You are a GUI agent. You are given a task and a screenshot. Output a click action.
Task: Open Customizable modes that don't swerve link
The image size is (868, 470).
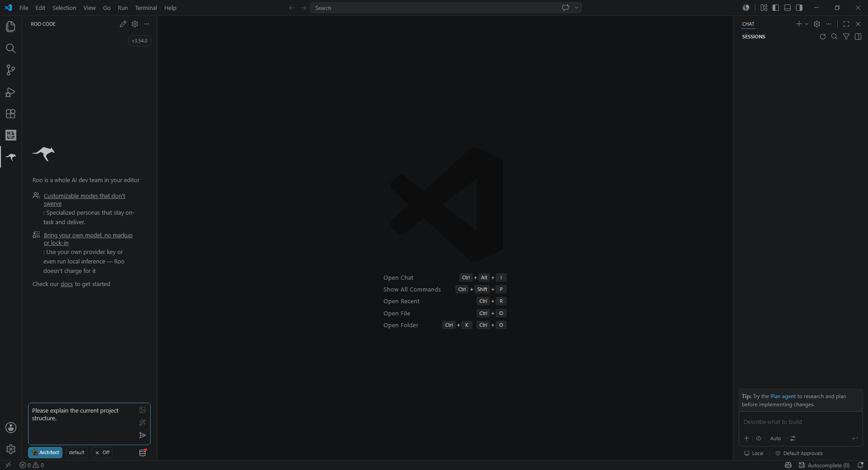tap(84, 199)
